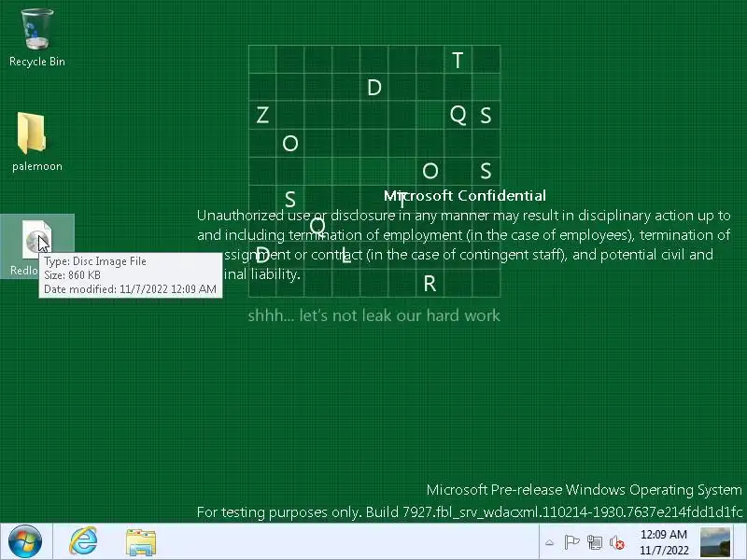747x560 pixels.
Task: Open Action Center flag icon
Action: pos(571,542)
